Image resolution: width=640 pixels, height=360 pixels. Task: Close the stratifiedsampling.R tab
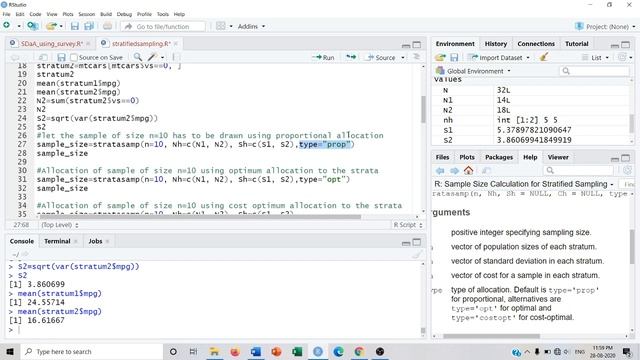176,43
